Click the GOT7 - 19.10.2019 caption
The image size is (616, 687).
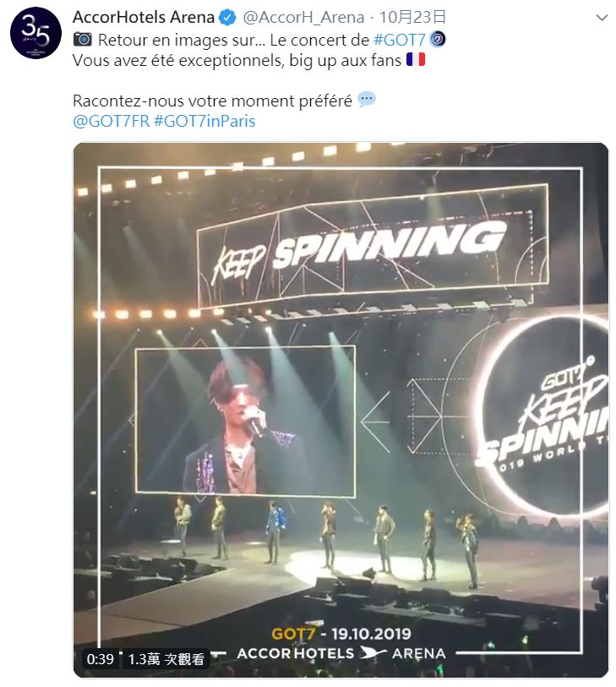click(x=341, y=633)
